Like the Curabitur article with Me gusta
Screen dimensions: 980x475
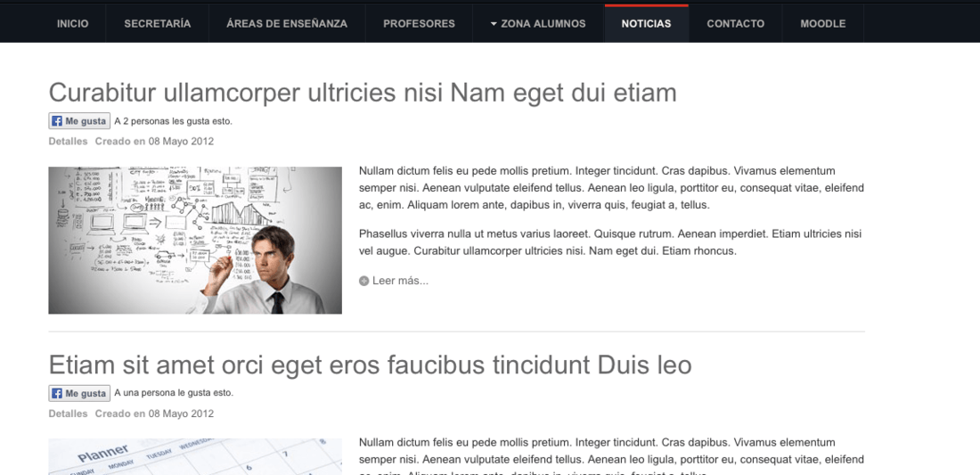point(79,121)
